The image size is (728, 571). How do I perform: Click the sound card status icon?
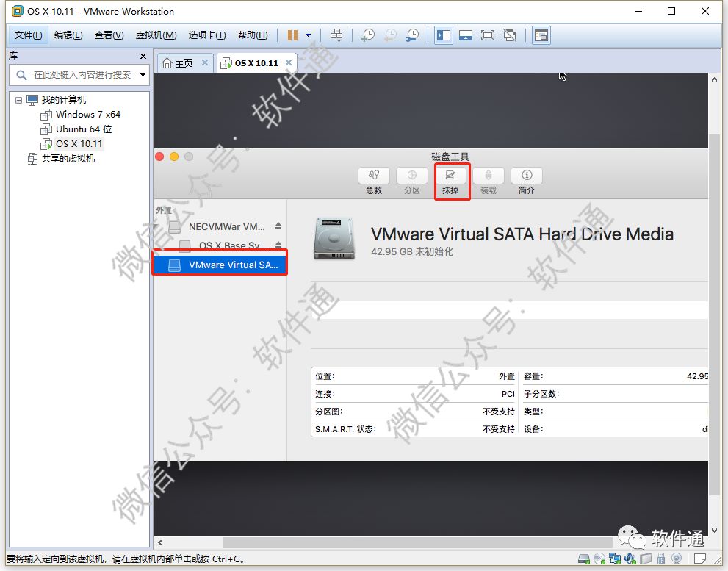point(630,559)
